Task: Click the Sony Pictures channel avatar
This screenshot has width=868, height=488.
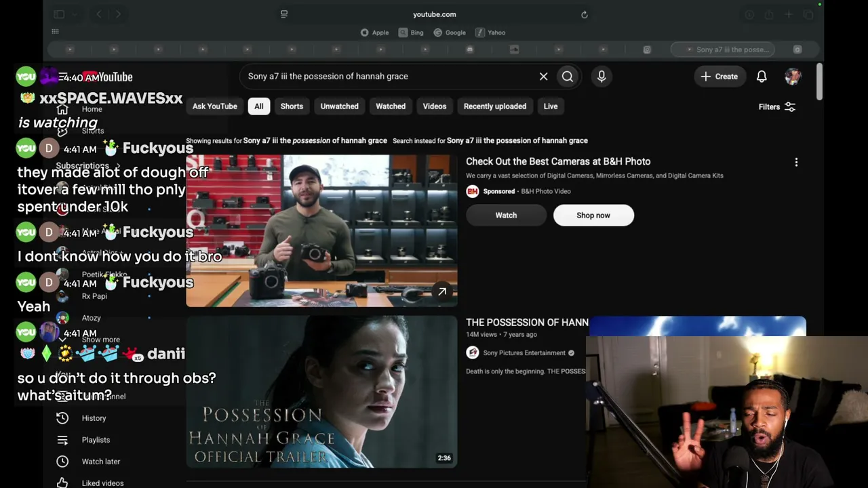Action: (x=473, y=352)
